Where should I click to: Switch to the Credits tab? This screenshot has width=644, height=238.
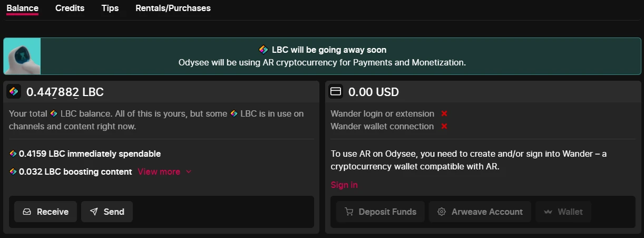(70, 8)
